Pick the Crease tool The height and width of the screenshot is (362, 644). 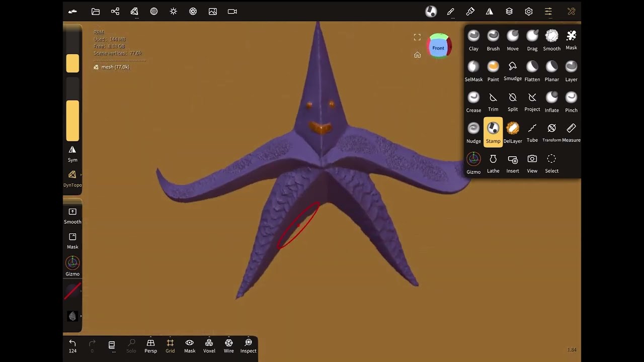473,102
